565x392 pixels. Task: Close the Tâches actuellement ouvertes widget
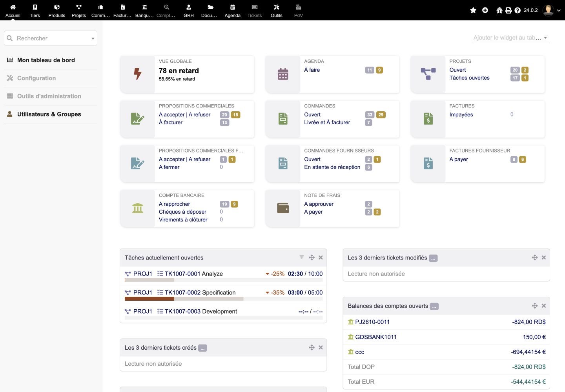pyautogui.click(x=321, y=258)
